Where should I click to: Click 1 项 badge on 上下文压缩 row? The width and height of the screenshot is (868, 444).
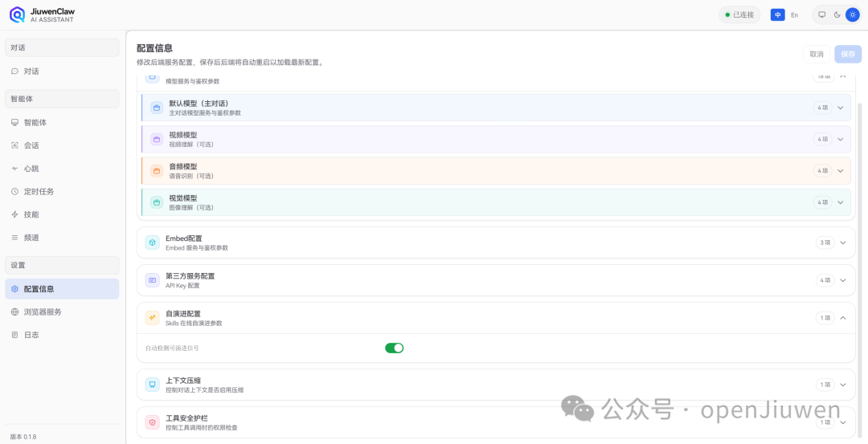(x=825, y=385)
